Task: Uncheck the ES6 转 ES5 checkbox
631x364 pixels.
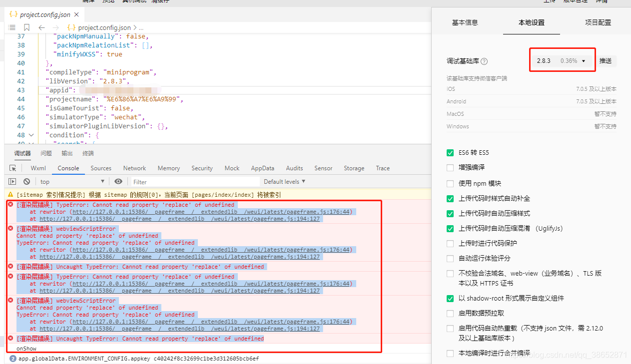Action: pos(450,153)
